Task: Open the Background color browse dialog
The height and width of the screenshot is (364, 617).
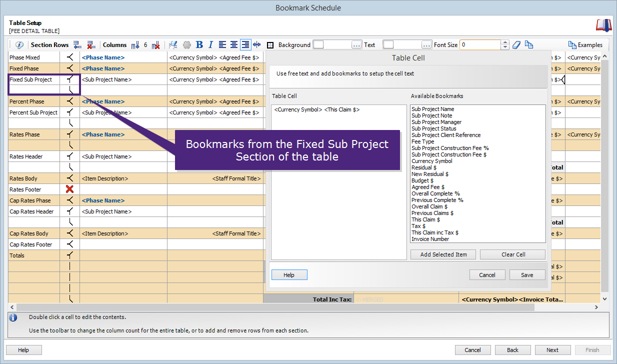Action: [356, 44]
